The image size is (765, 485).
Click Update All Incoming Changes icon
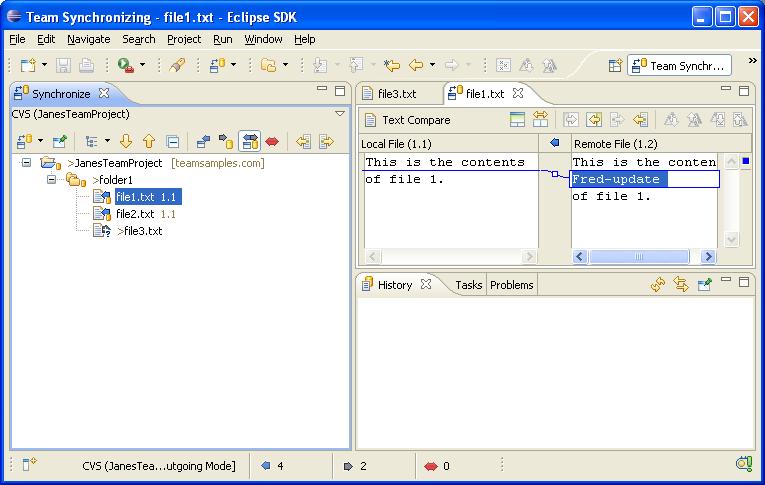(303, 141)
